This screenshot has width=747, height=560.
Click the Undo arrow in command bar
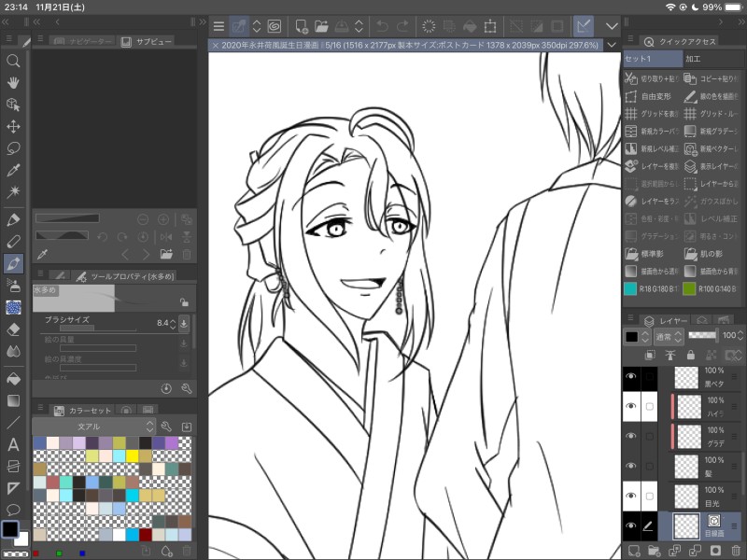[x=382, y=26]
